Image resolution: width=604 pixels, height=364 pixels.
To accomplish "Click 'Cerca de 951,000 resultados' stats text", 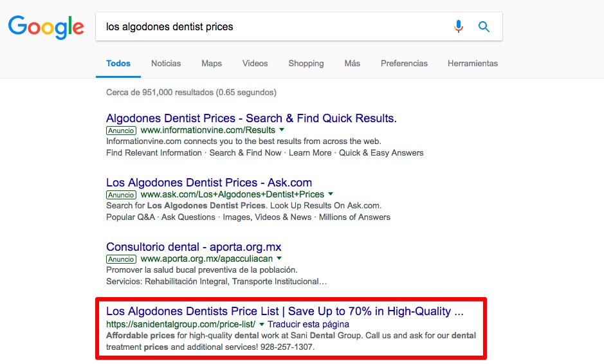I will coord(191,93).
